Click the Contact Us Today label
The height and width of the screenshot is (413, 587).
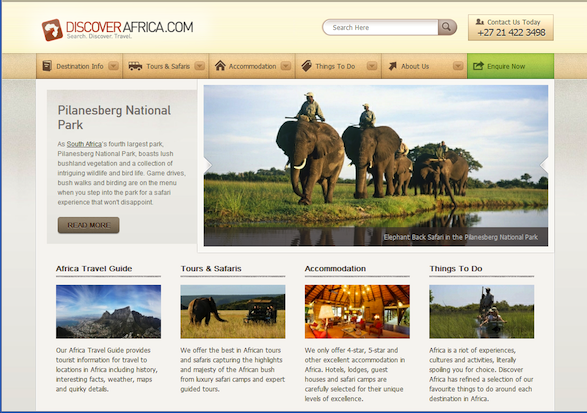point(514,22)
